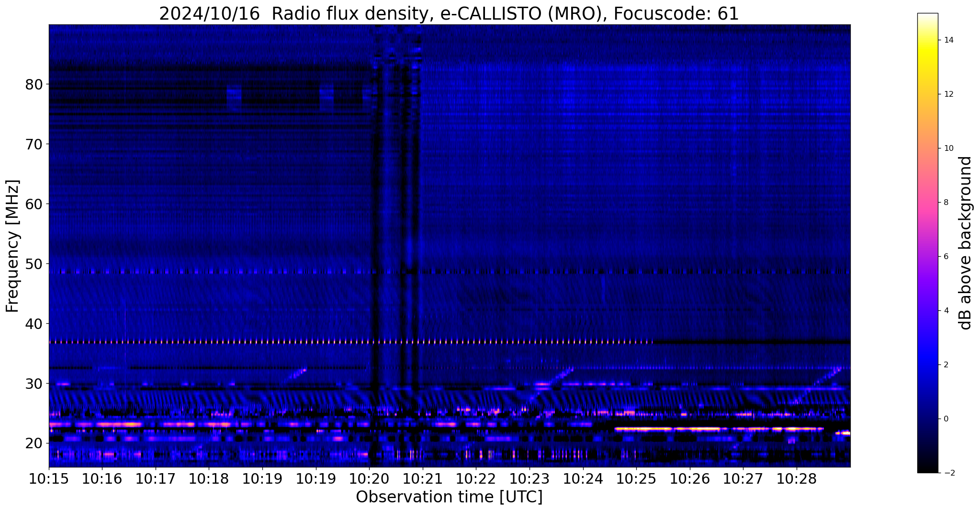Select the "Frequency [MHz]" axis label

click(12, 246)
